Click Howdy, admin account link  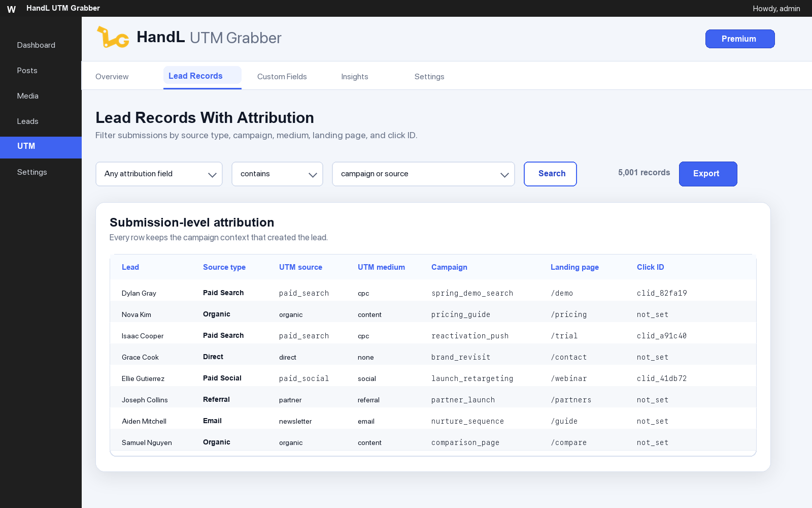[x=776, y=9]
